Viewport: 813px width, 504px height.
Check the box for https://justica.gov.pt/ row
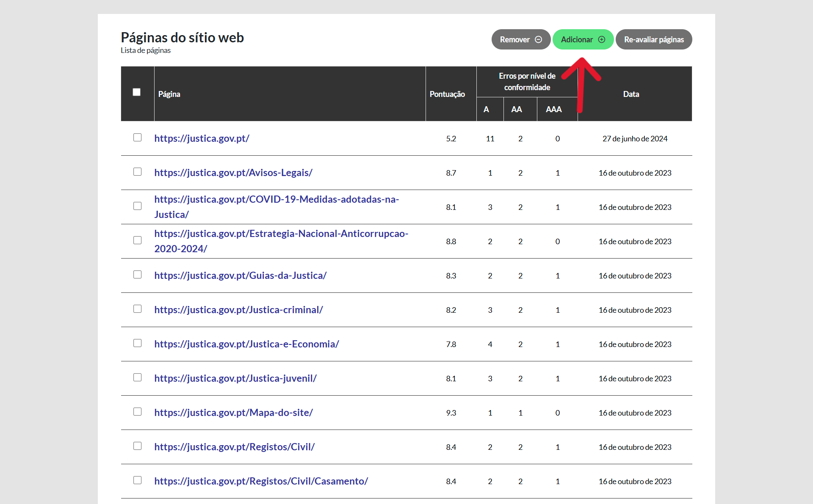tap(137, 138)
